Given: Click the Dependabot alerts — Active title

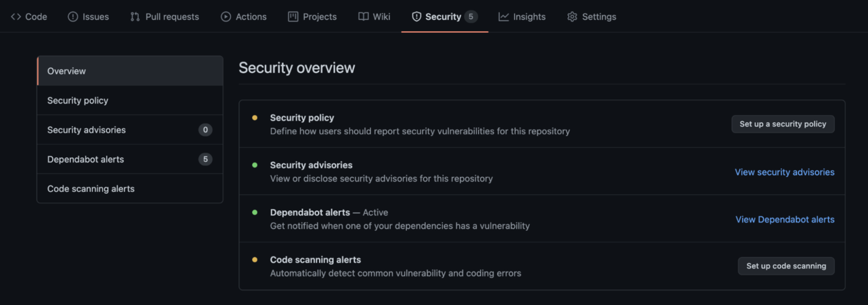Looking at the screenshot, I should (x=329, y=212).
